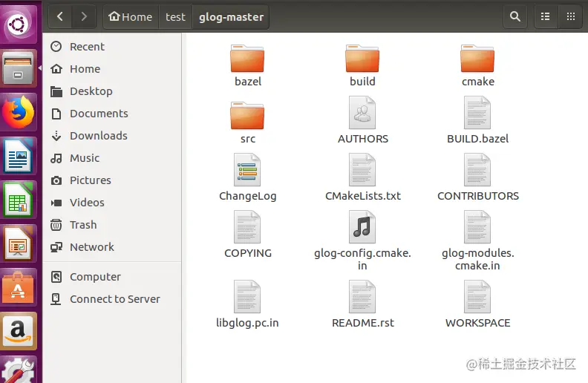Open Recent in the sidebar

click(113, 47)
